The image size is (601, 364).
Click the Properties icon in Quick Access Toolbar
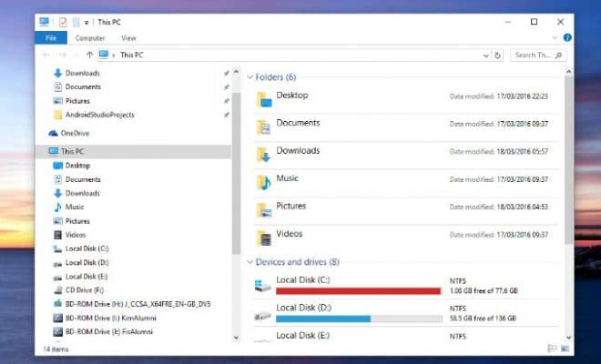[x=64, y=21]
